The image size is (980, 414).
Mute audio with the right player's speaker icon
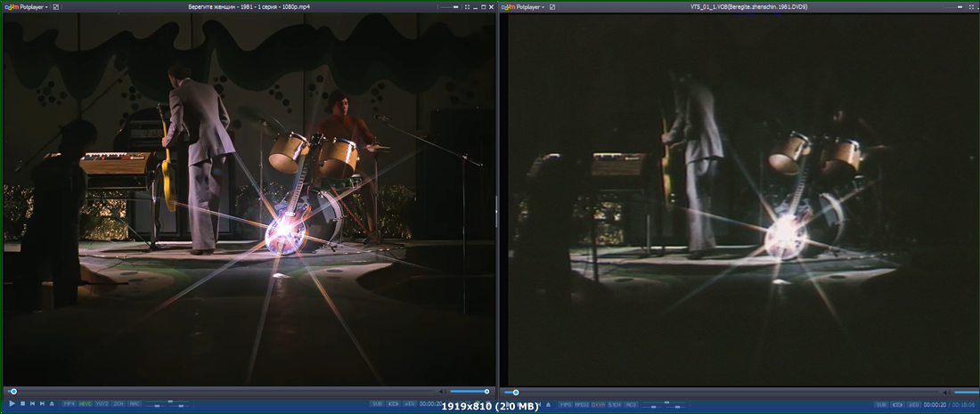point(947,392)
